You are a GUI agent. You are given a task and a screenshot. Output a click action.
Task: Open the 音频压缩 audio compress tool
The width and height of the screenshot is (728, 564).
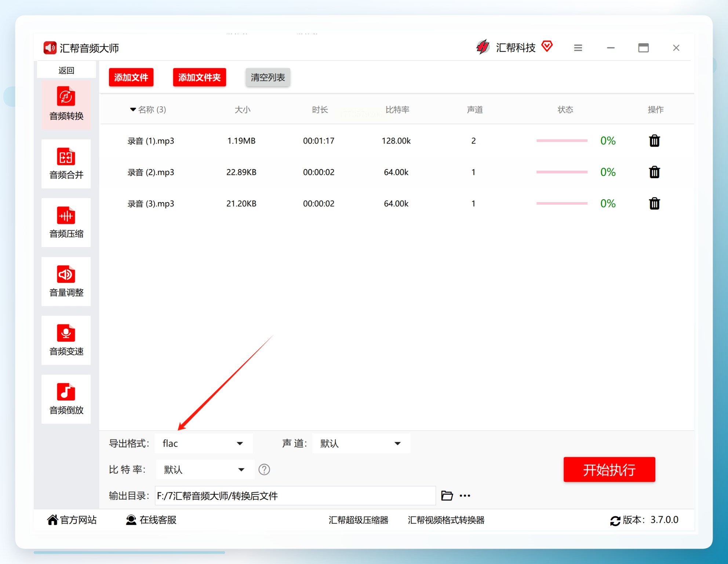coord(66,223)
